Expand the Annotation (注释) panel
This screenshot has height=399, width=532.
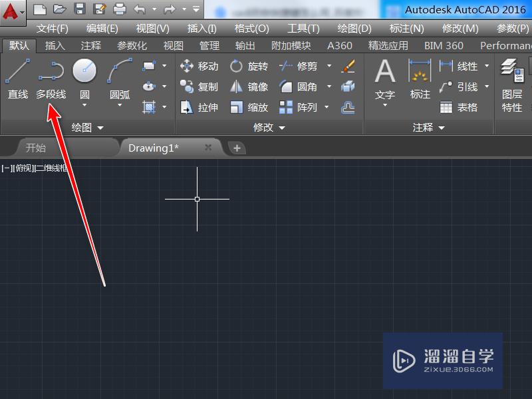428,128
